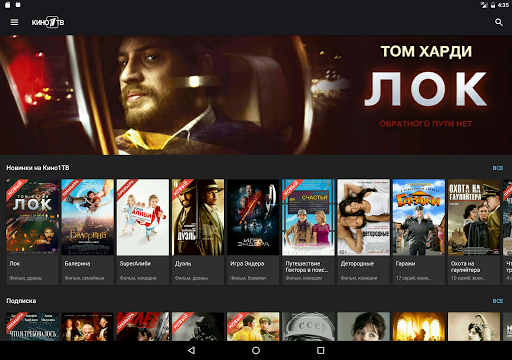
Task: Open the SuperАлиби comedy poster
Action: pyautogui.click(x=143, y=217)
